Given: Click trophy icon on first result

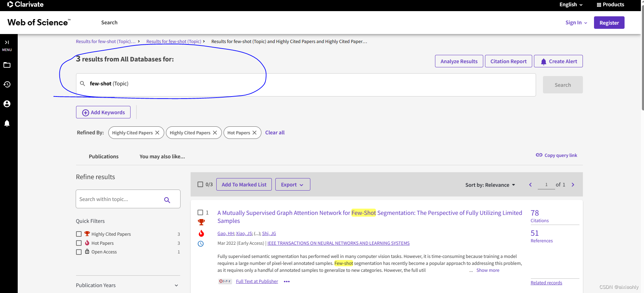Looking at the screenshot, I should [x=201, y=222].
